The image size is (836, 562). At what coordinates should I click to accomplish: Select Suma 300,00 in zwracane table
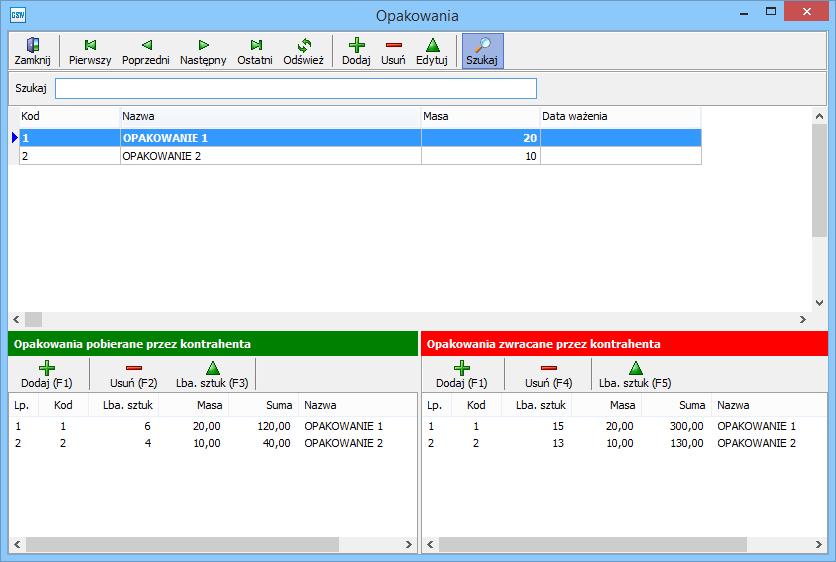[x=687, y=426]
